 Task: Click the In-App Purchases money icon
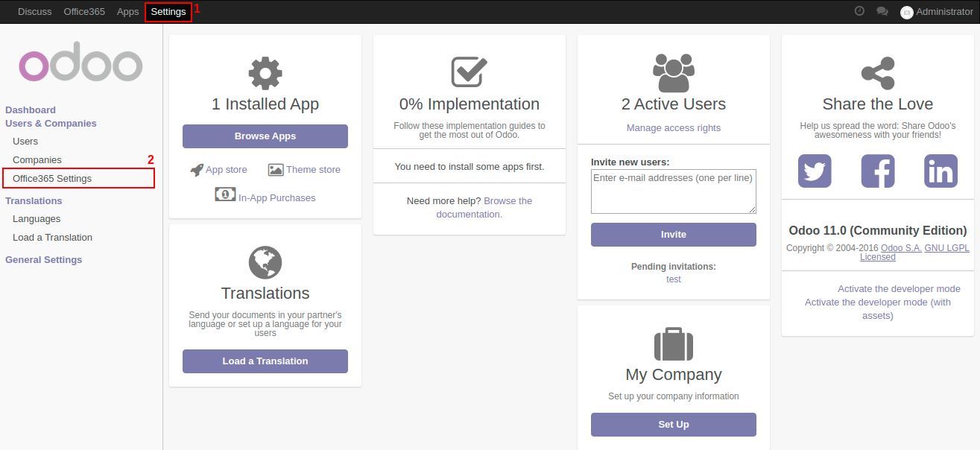coord(225,194)
